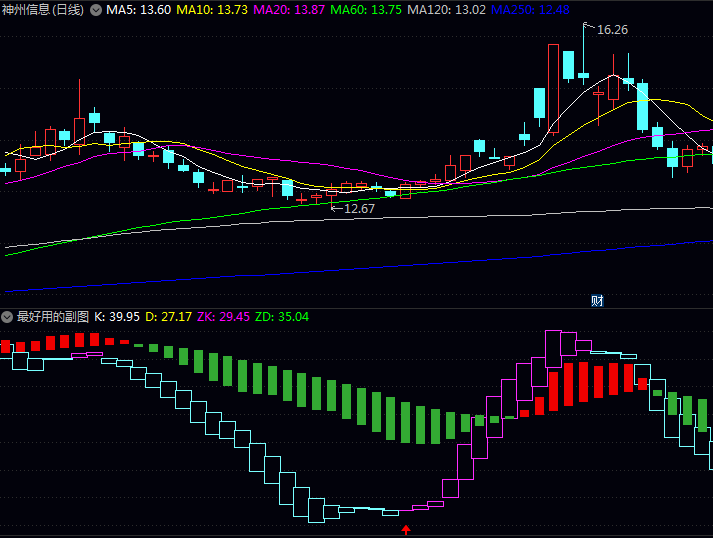Select the green MA60 indicator label
Viewport: 713px width, 538px height.
[366, 10]
